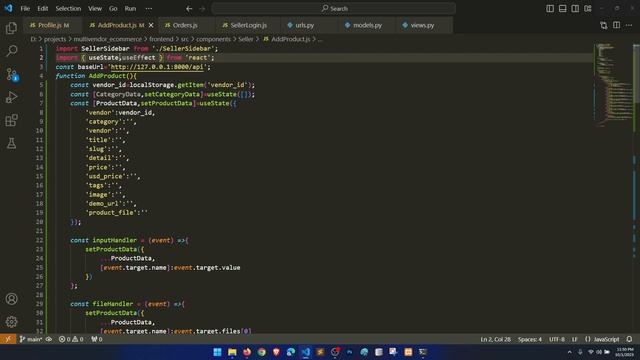Toggle the bottom panel layout icon
This screenshot has width=640, height=360.
click(x=562, y=8)
